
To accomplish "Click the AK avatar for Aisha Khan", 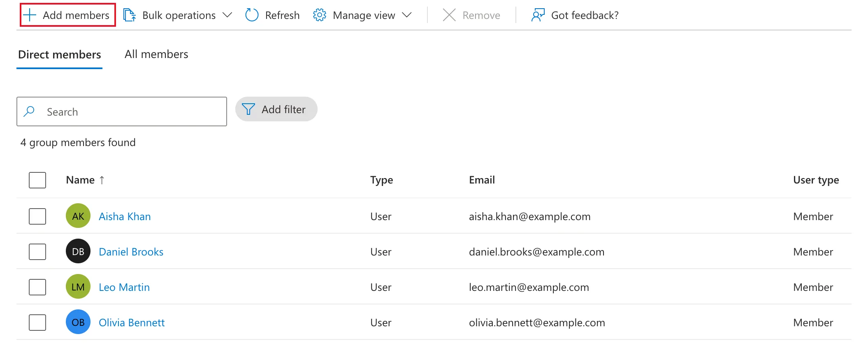I will coord(78,216).
